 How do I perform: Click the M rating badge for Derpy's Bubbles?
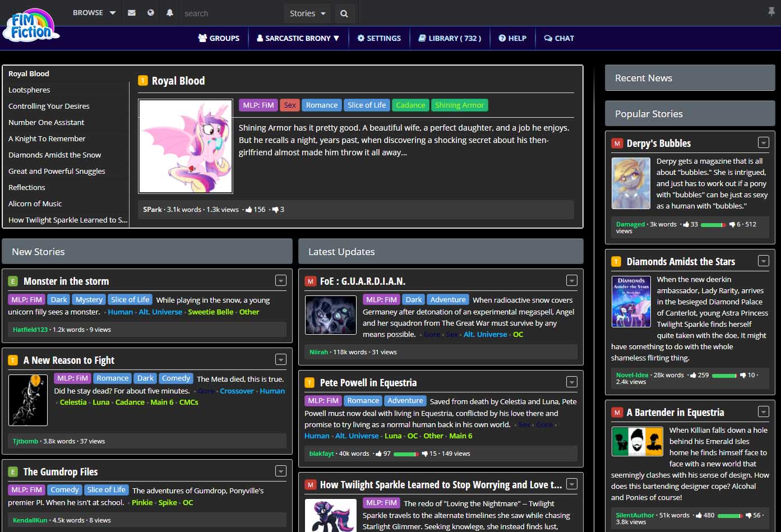pyautogui.click(x=617, y=144)
